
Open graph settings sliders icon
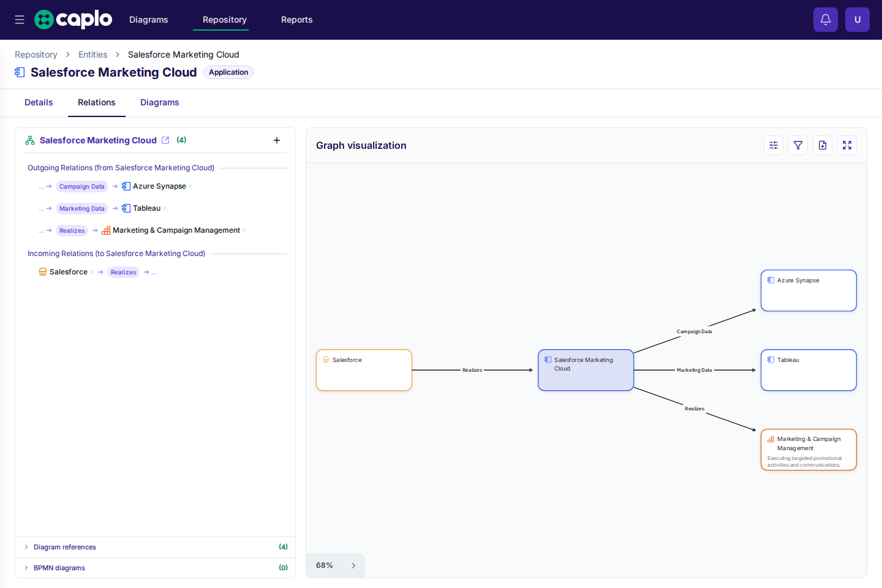774,145
